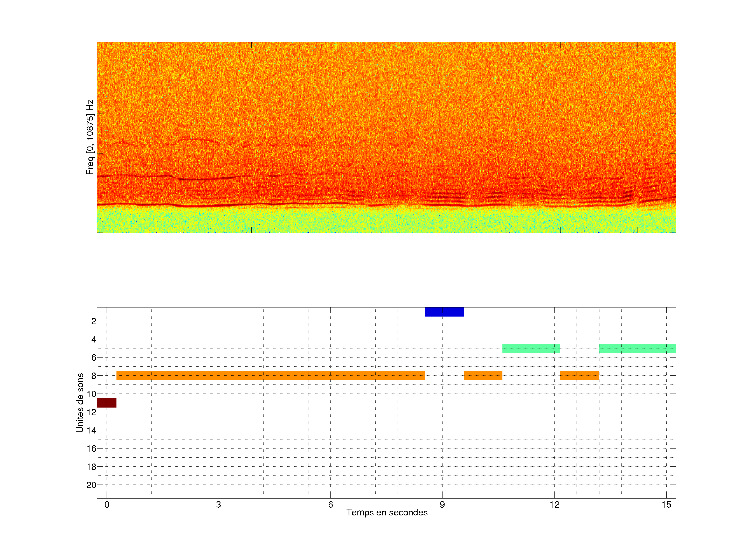
Task: Click the y-axis tick label 2
Action: click(94, 321)
